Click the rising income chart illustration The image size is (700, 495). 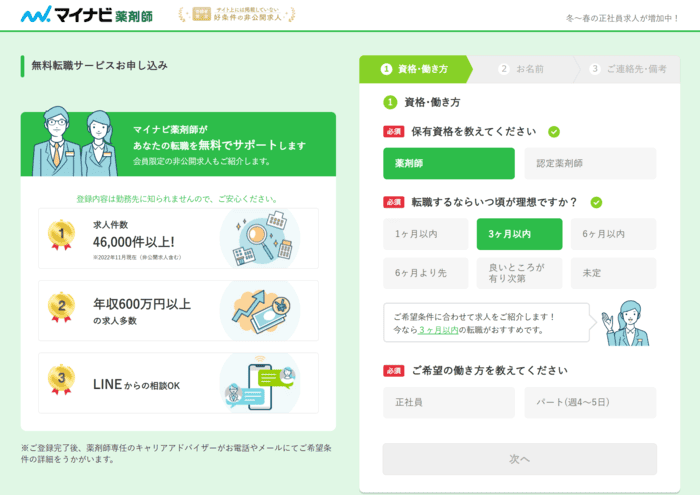coord(259,310)
